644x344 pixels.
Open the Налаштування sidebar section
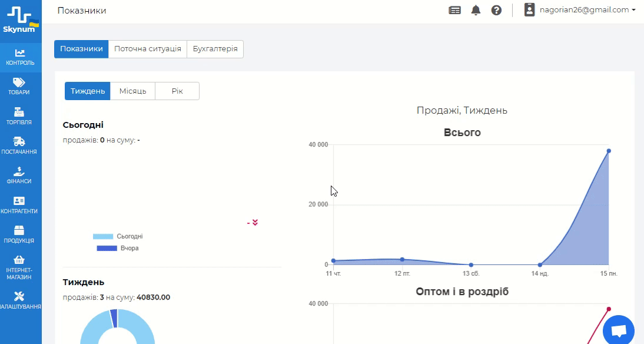[x=19, y=300]
